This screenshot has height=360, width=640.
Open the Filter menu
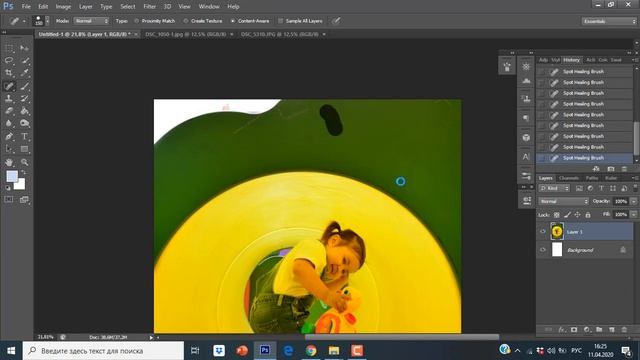coord(149,7)
